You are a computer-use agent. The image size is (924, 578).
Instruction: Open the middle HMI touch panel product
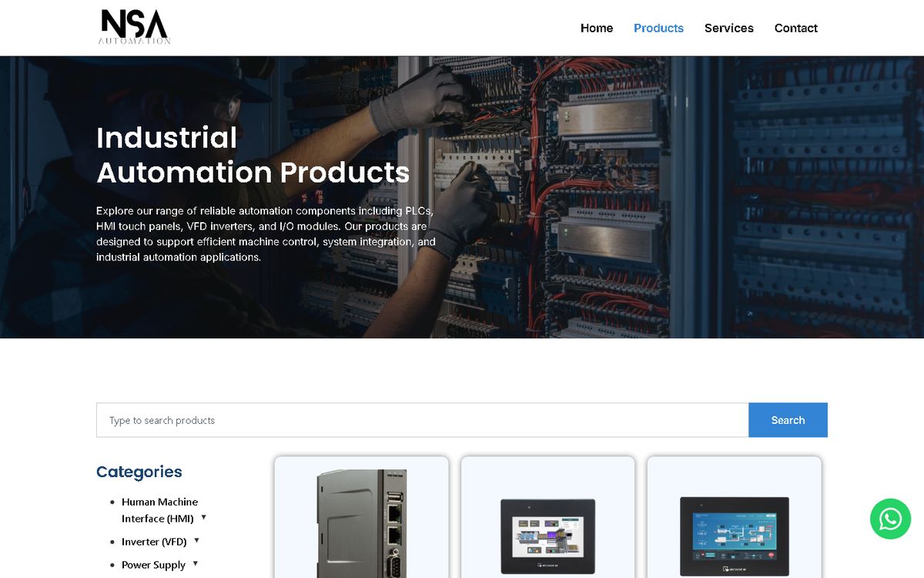[x=548, y=517]
